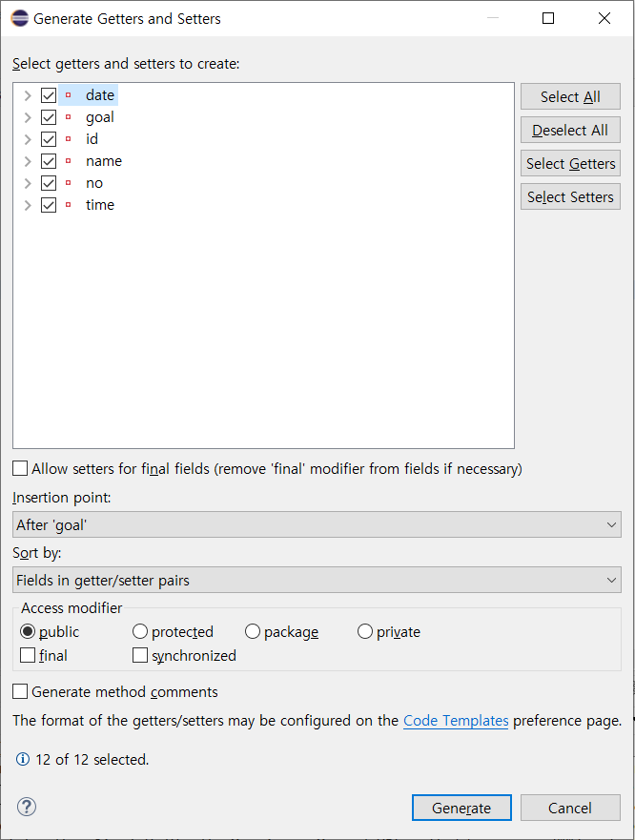Open the Code Templates link

point(456,721)
